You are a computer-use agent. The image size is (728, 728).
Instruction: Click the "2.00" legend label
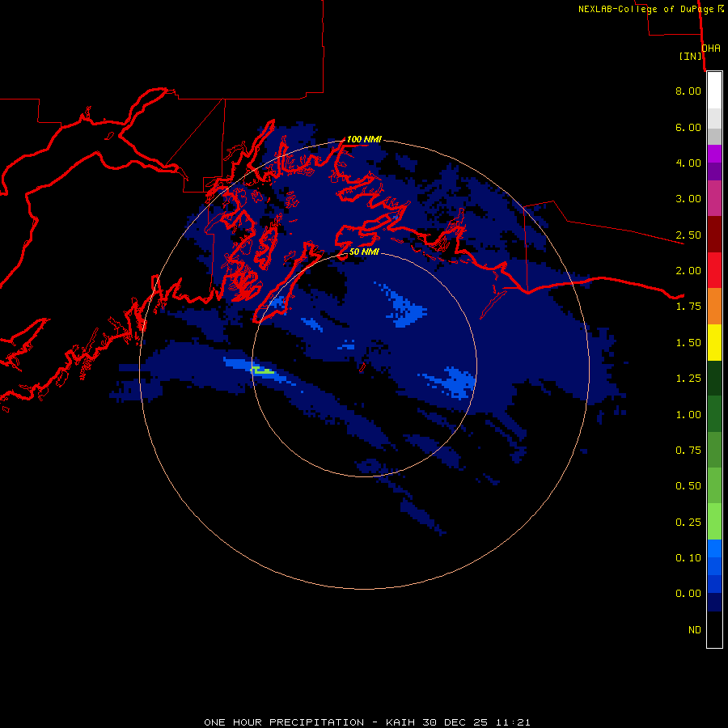click(688, 271)
